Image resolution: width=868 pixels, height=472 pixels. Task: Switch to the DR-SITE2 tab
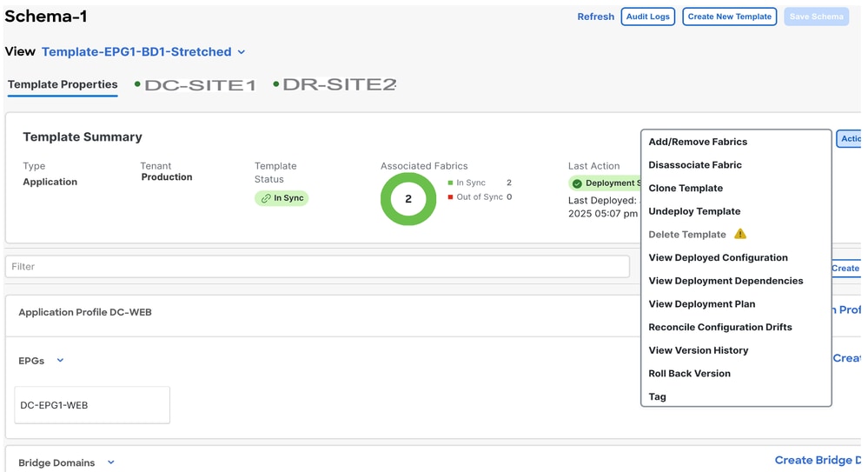(335, 84)
